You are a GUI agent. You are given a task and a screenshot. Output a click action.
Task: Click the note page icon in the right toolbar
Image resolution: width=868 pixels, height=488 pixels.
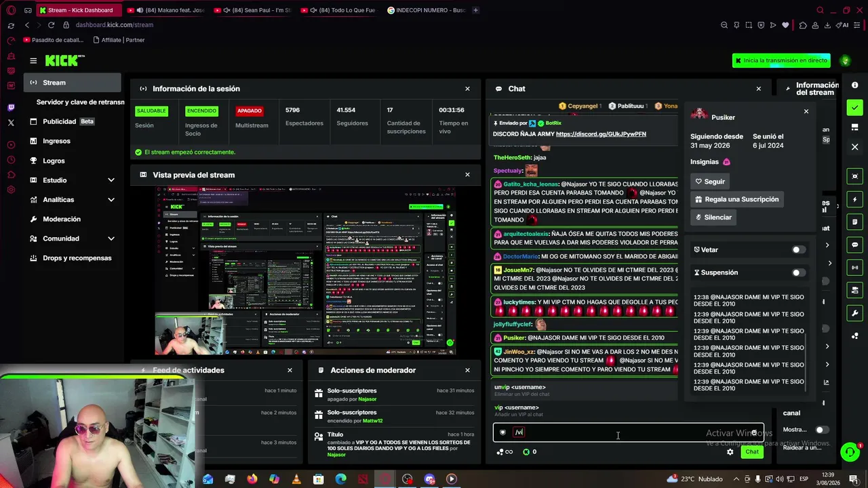tap(855, 222)
